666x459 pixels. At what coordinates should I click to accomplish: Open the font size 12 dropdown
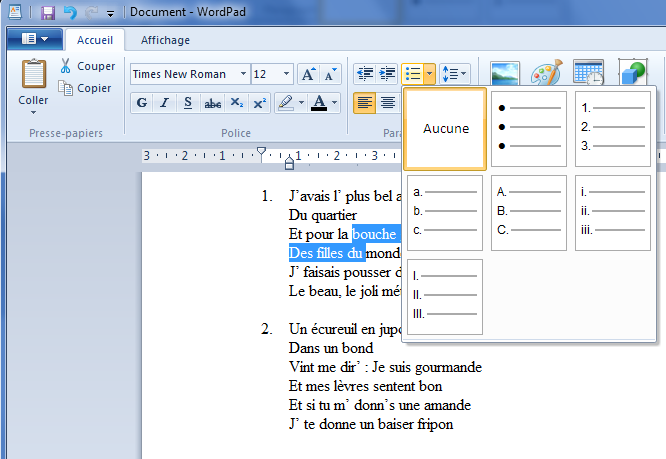(287, 74)
